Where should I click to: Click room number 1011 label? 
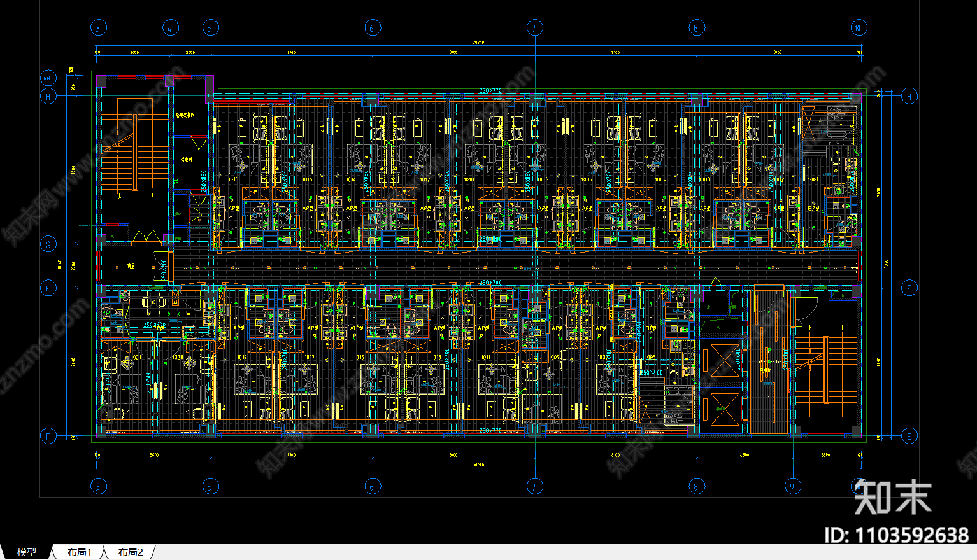pyautogui.click(x=486, y=358)
